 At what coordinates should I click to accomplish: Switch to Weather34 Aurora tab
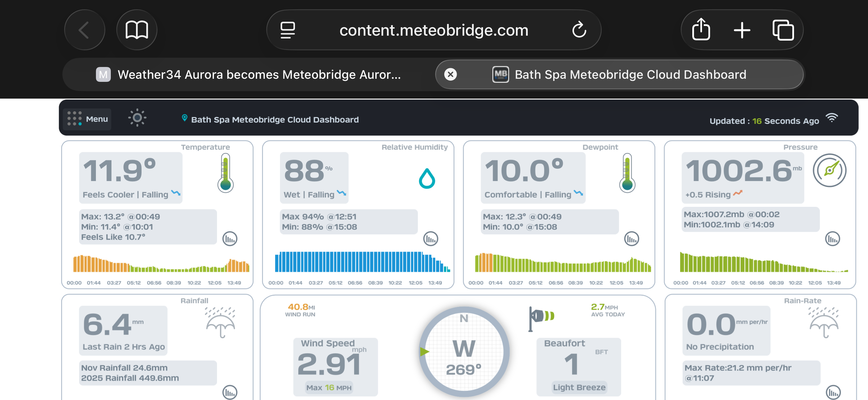point(248,74)
